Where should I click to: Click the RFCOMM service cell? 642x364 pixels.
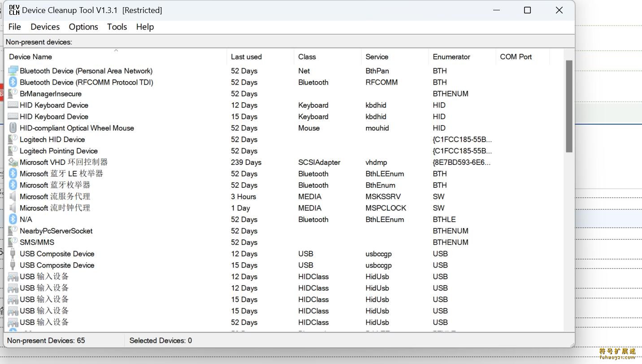click(x=382, y=82)
